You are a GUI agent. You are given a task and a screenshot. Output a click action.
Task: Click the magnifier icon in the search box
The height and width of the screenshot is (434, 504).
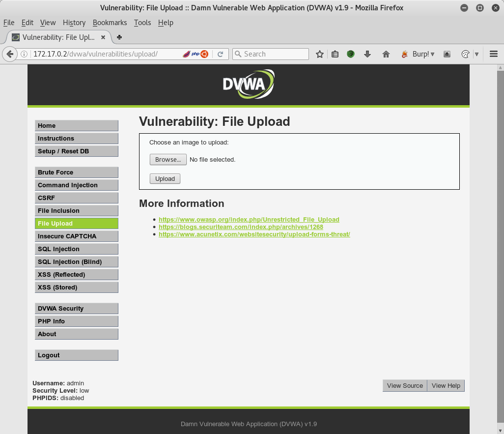tap(238, 54)
